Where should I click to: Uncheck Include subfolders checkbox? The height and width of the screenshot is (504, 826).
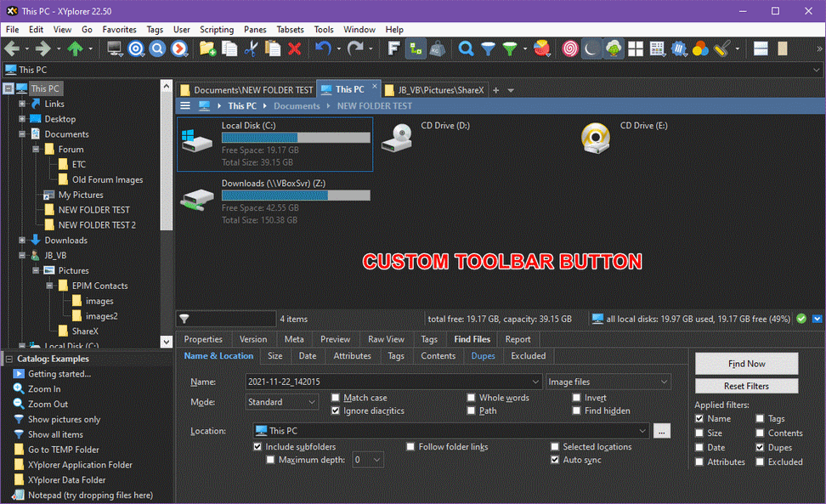(x=257, y=446)
